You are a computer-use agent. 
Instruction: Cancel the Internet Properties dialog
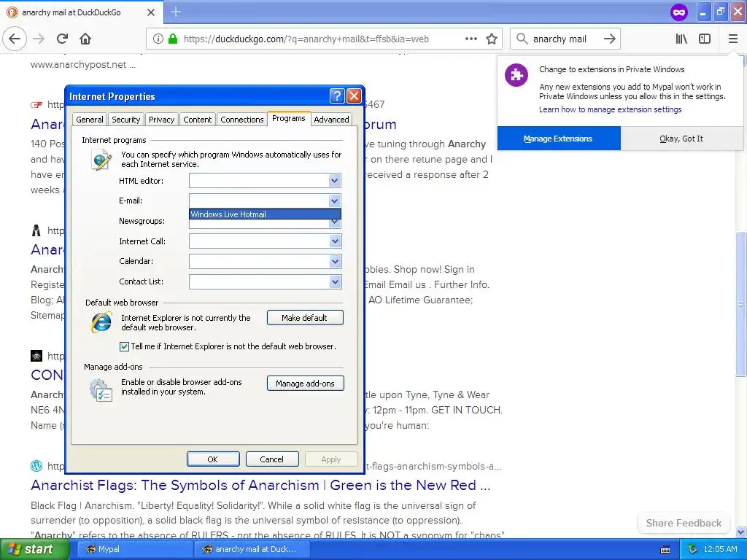(272, 459)
